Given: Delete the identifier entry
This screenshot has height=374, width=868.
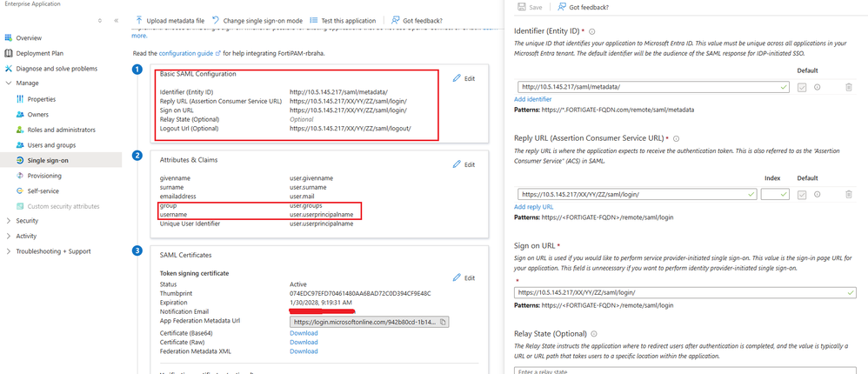Looking at the screenshot, I should click(x=849, y=87).
